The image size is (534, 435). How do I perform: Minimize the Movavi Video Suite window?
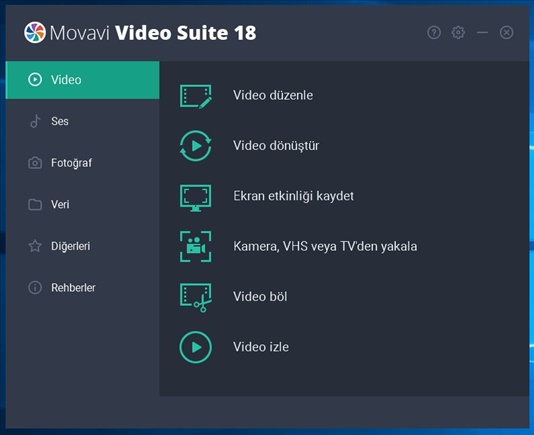[482, 33]
